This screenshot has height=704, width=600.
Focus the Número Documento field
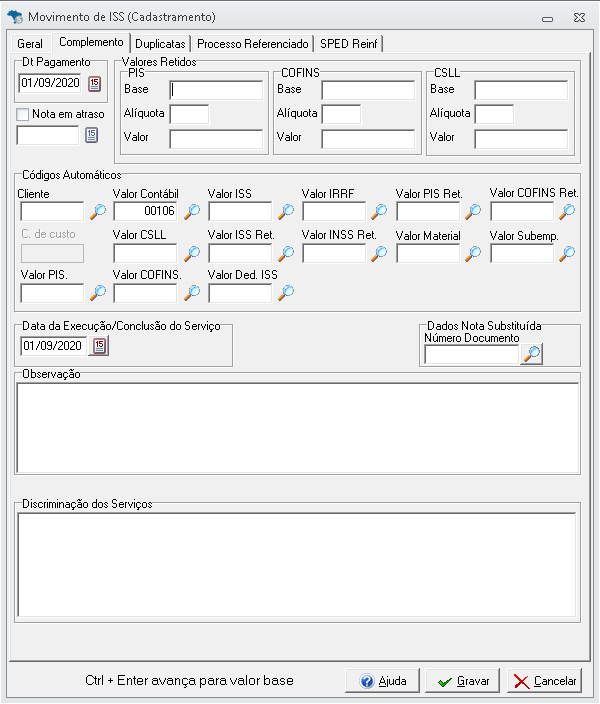pos(472,355)
